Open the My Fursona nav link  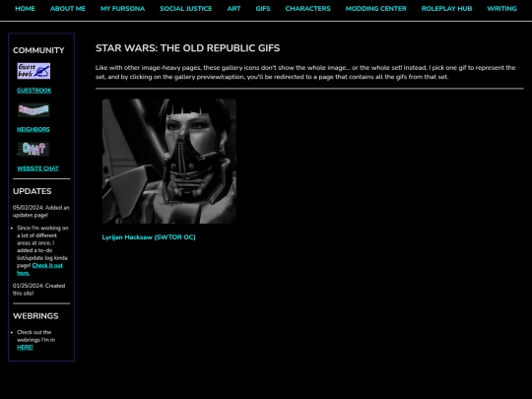pyautogui.click(x=122, y=9)
